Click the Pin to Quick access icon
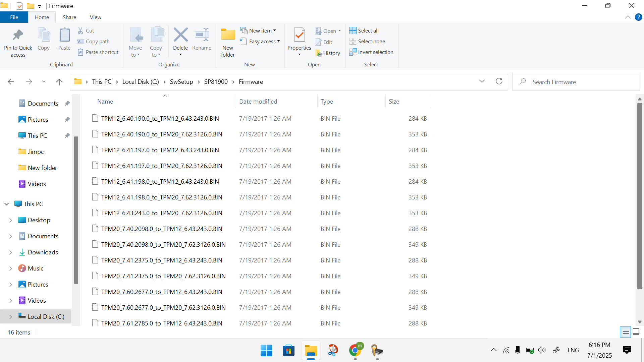The image size is (644, 362). point(18,35)
